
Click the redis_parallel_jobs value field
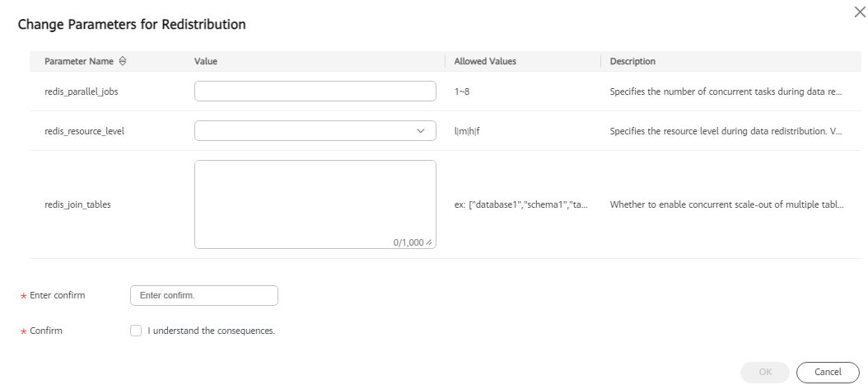point(315,92)
